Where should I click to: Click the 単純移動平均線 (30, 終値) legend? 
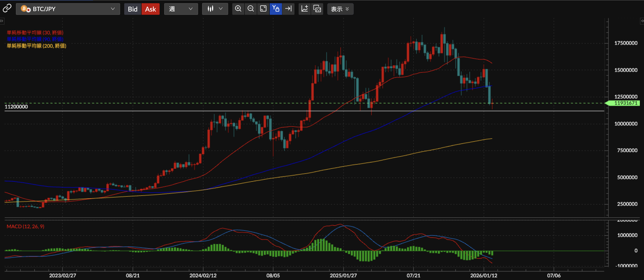tap(35, 33)
